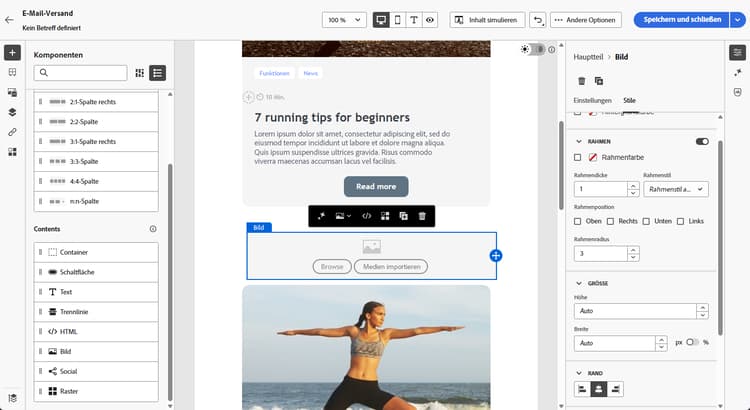The width and height of the screenshot is (750, 410).
Task: Toggle dark mode switch above canvas
Action: (538, 49)
